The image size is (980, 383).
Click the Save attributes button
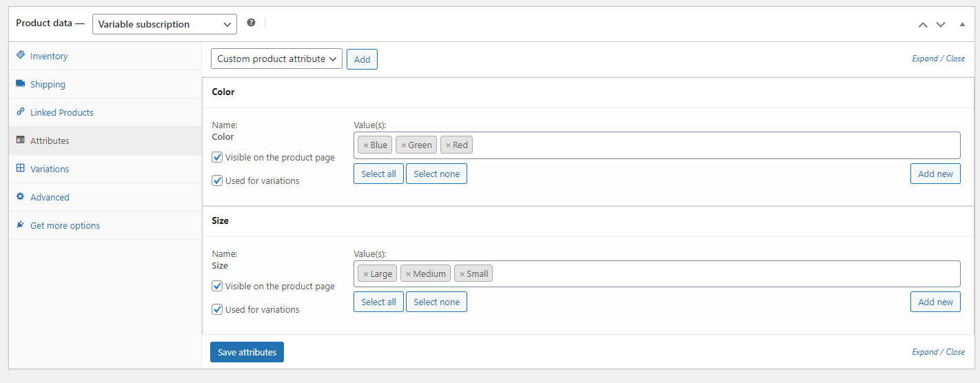[247, 352]
